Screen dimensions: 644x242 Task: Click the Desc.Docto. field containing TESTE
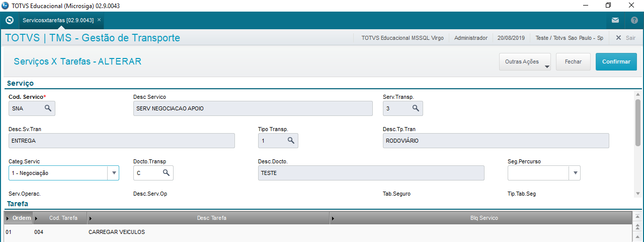pos(371,173)
